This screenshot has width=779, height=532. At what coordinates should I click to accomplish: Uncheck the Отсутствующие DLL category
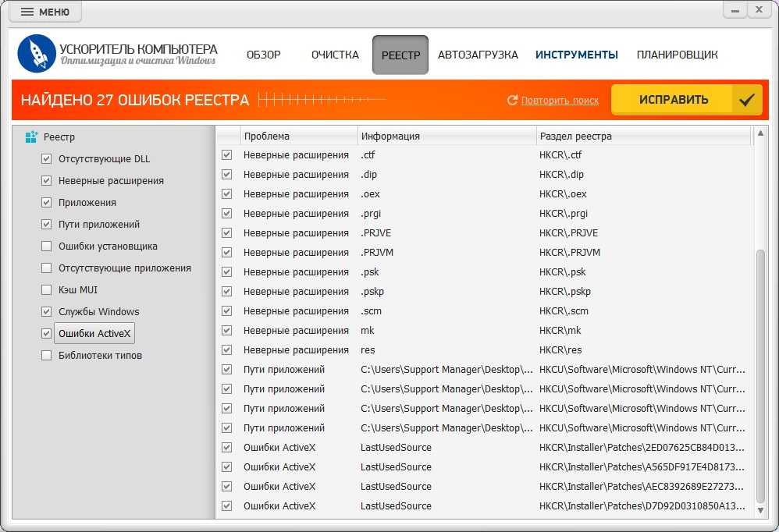(x=46, y=159)
